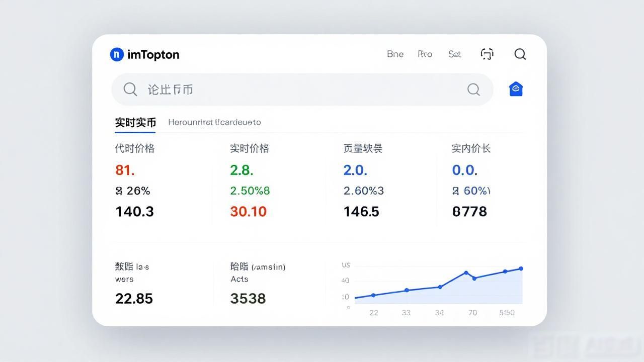Open the blue home icon

tap(516, 89)
